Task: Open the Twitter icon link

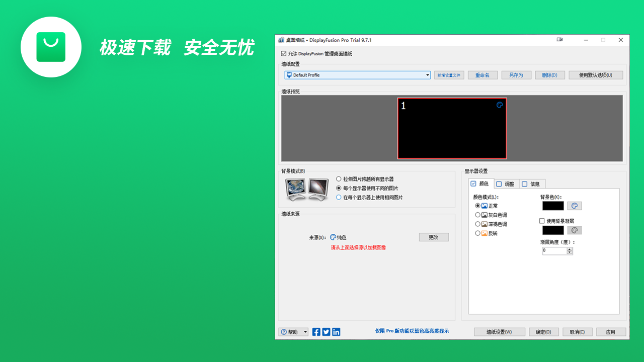Action: [x=326, y=332]
